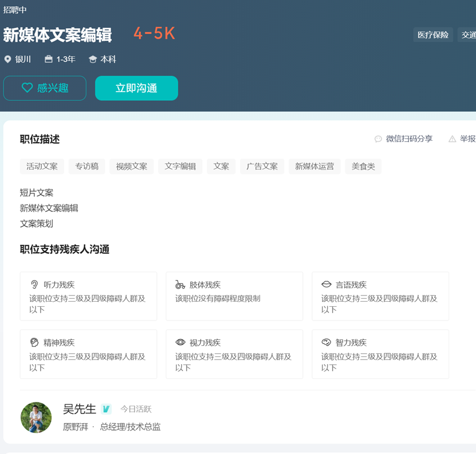Open recruiter 吴先生's avatar photo
Image resolution: width=476 pixels, height=454 pixels.
click(x=36, y=417)
